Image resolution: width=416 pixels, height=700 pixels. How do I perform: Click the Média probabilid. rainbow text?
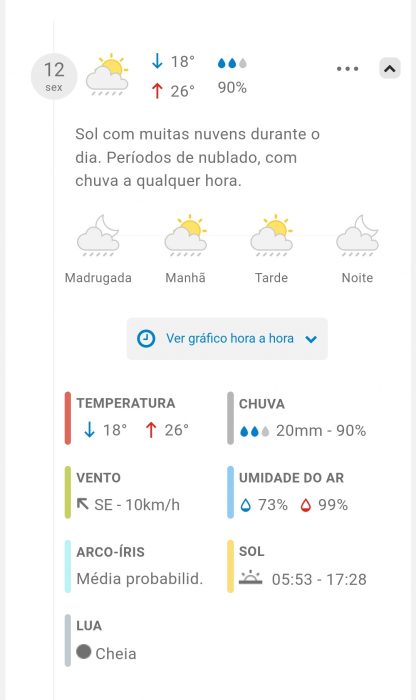(x=140, y=579)
